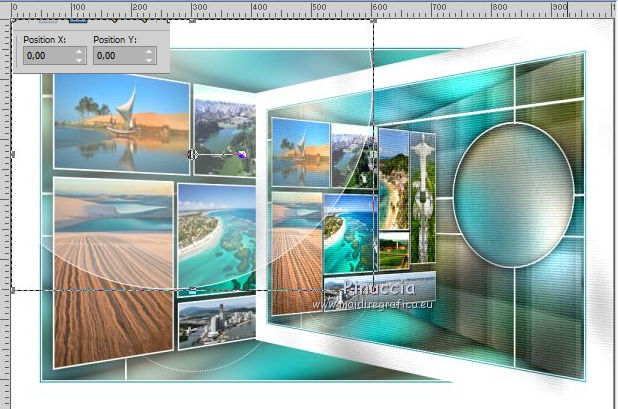Click the www.maidiregrafica.eu watermark text
The width and height of the screenshot is (618, 409).
(372, 303)
